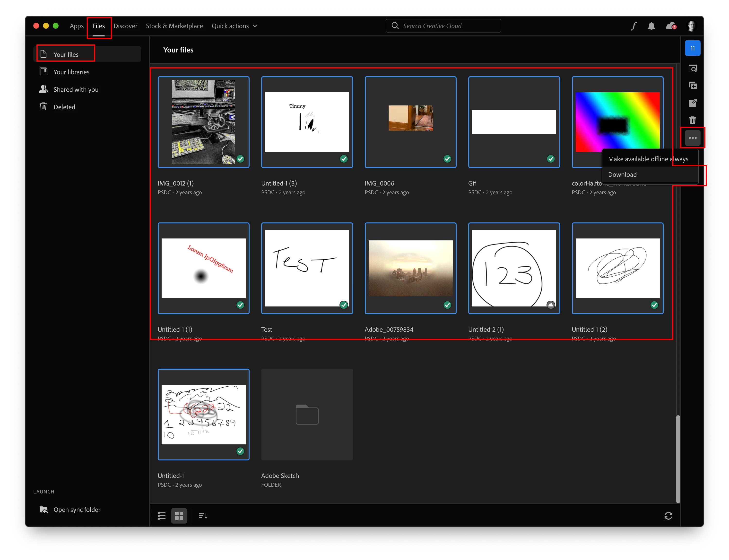Open the notifications bell

click(651, 26)
